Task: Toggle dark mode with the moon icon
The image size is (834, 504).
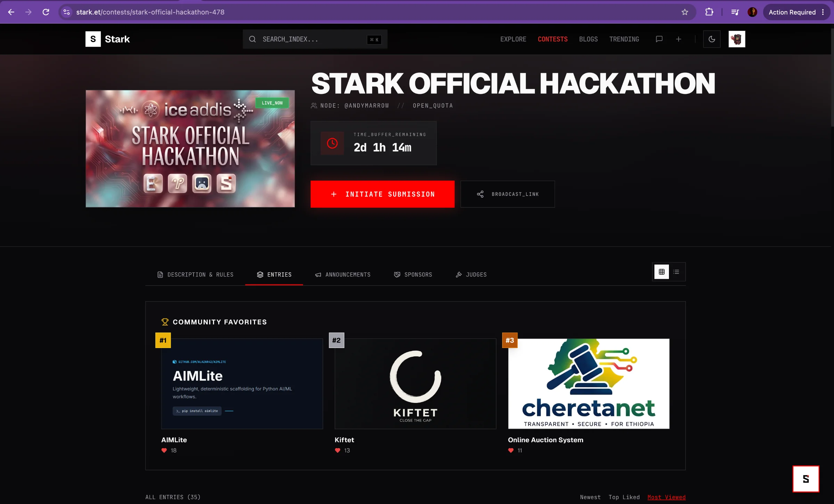Action: [x=712, y=39]
